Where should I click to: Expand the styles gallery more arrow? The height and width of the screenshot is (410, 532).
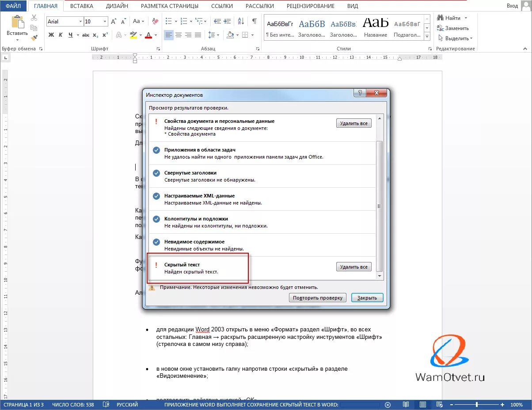pyautogui.click(x=427, y=36)
